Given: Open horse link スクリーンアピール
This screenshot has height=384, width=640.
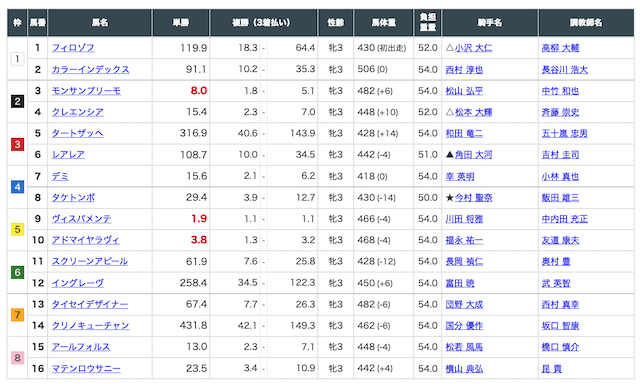Looking at the screenshot, I should coord(90,262).
